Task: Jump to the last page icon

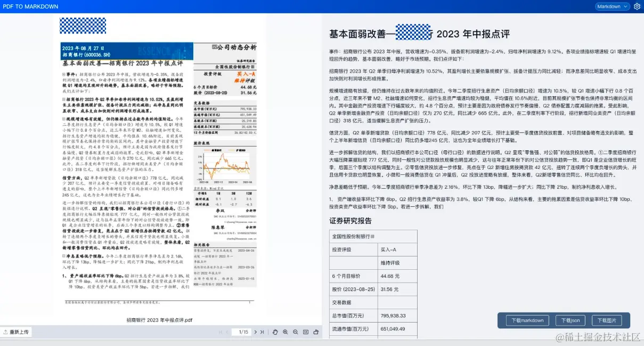Action: (x=263, y=332)
